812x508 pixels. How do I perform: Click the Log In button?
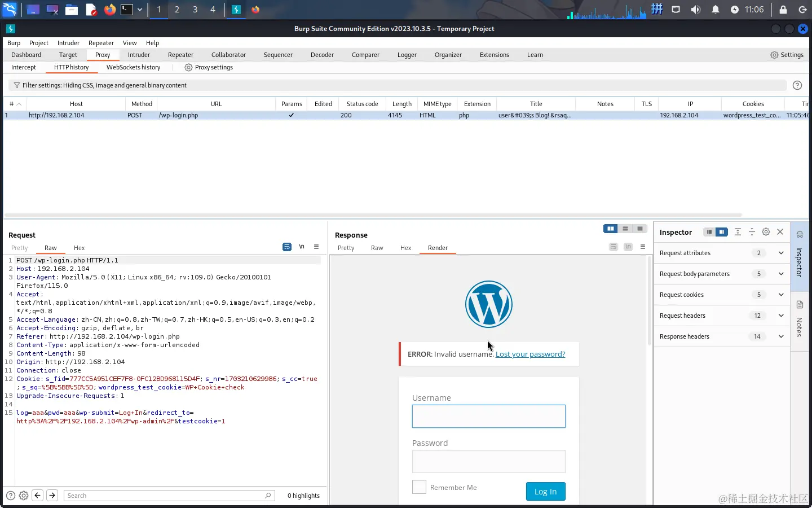pos(545,492)
